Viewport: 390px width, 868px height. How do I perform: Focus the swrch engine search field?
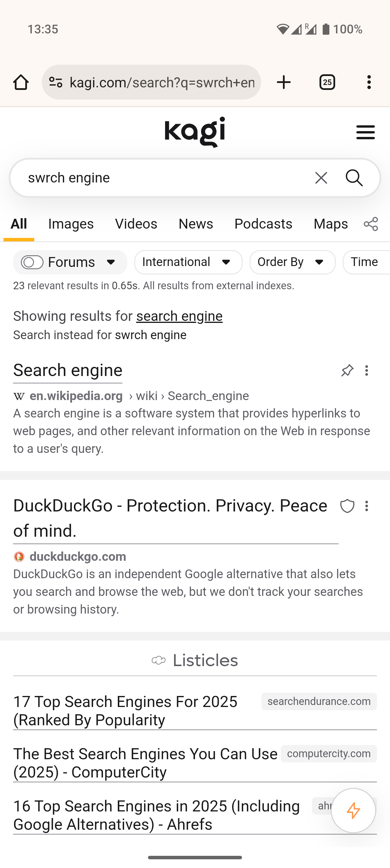coord(162,178)
